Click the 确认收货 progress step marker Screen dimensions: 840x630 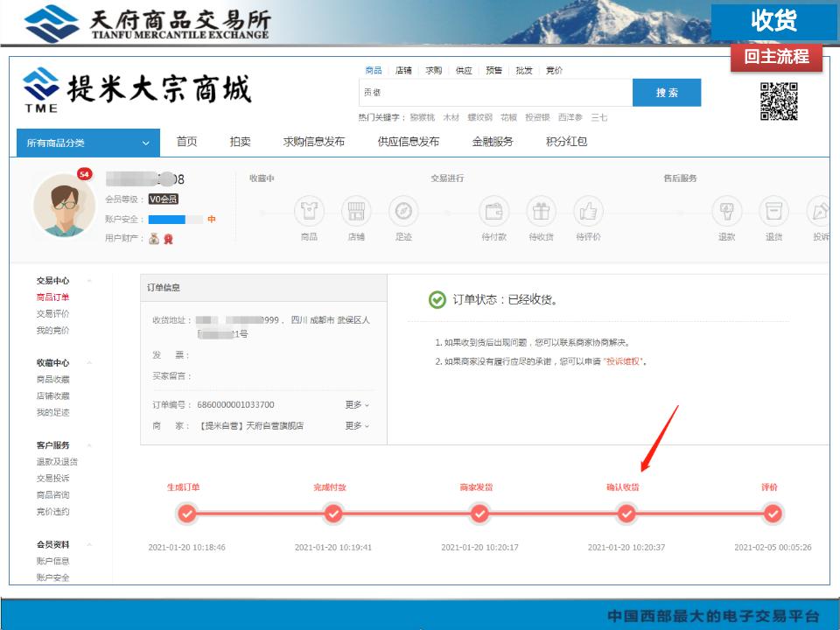click(626, 514)
